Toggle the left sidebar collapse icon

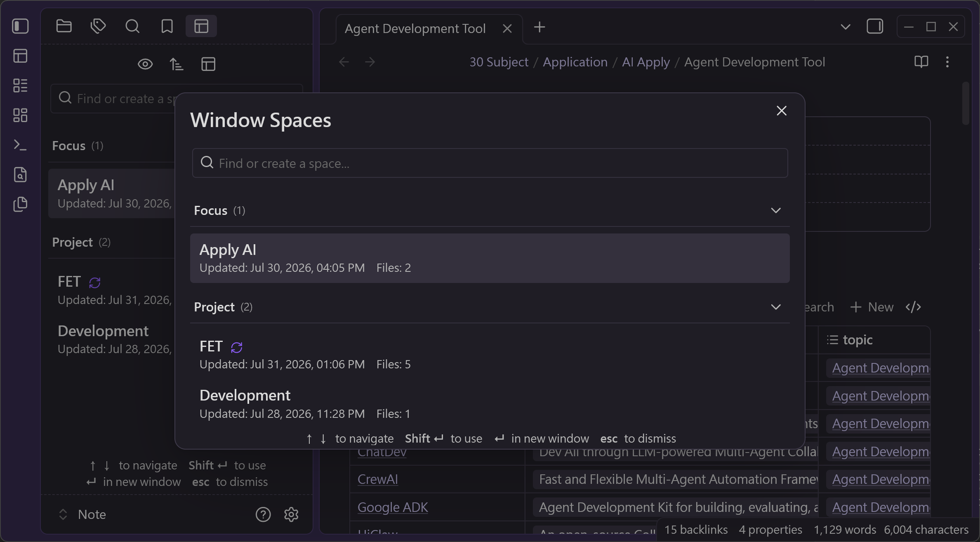tap(20, 26)
